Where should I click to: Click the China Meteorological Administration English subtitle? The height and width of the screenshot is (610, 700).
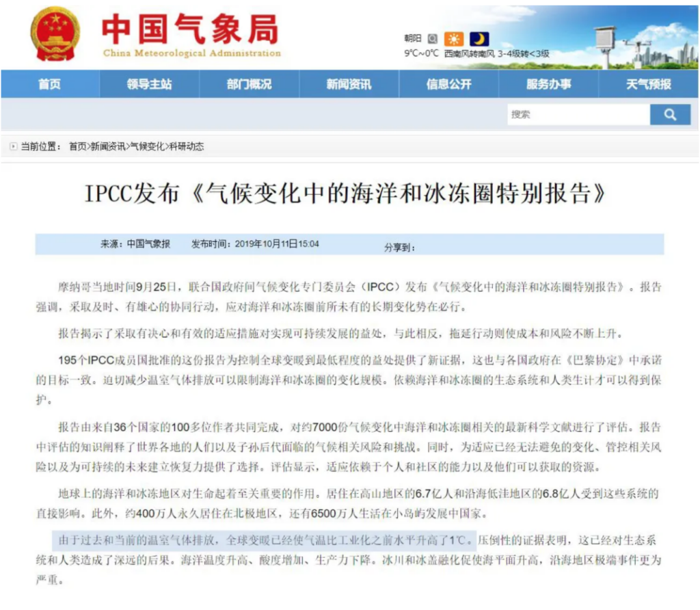(192, 53)
